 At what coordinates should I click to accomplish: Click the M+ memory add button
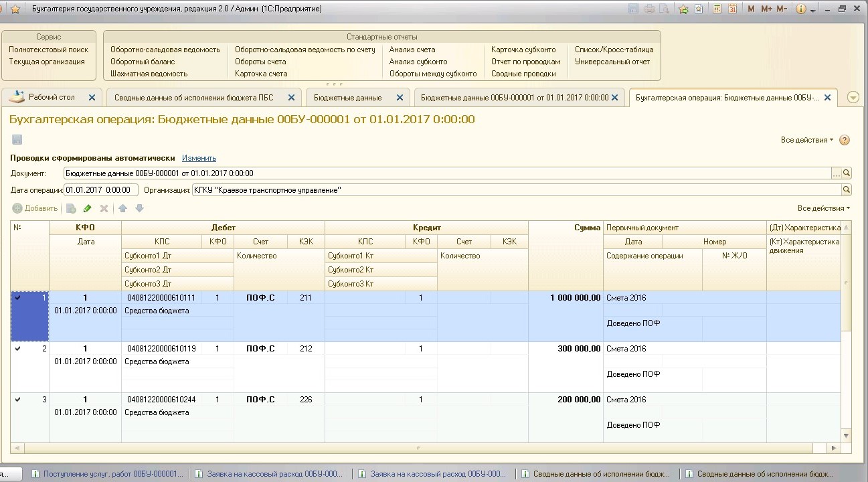766,9
